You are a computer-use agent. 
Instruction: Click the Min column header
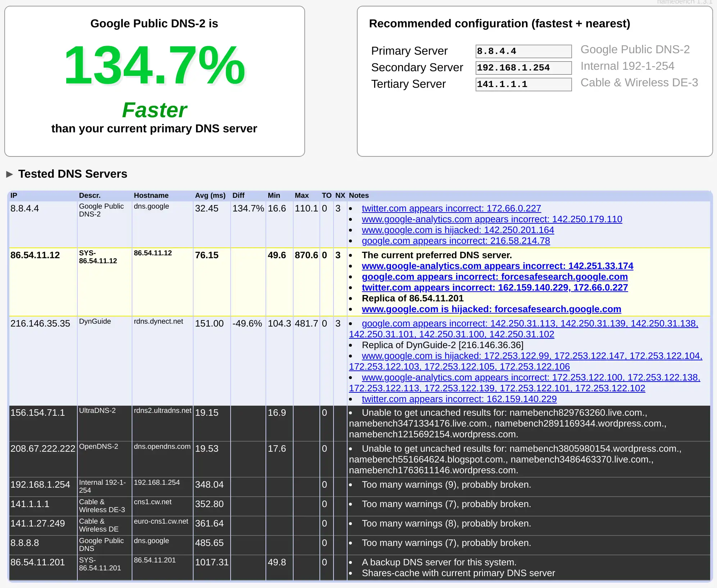[x=274, y=196]
